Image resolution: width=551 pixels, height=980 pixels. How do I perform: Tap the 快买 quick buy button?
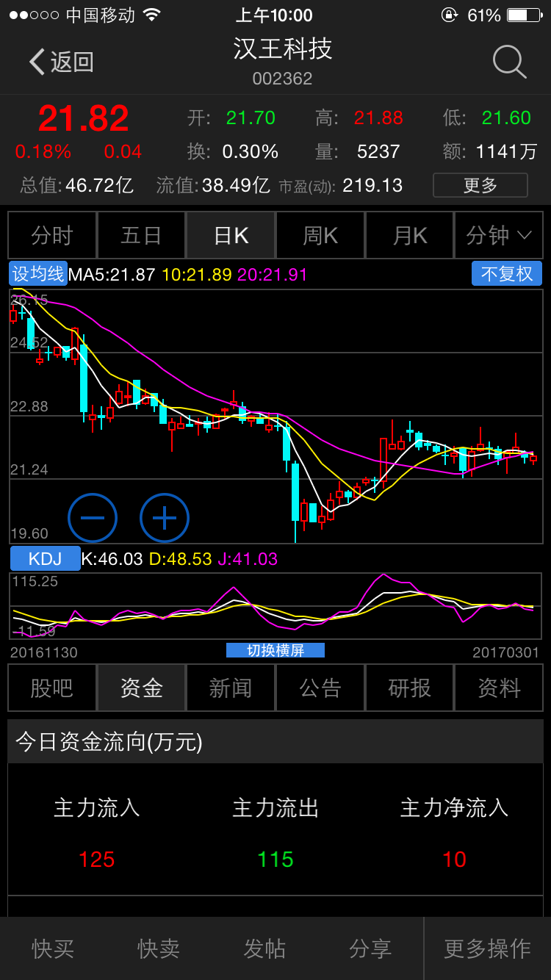point(53,948)
